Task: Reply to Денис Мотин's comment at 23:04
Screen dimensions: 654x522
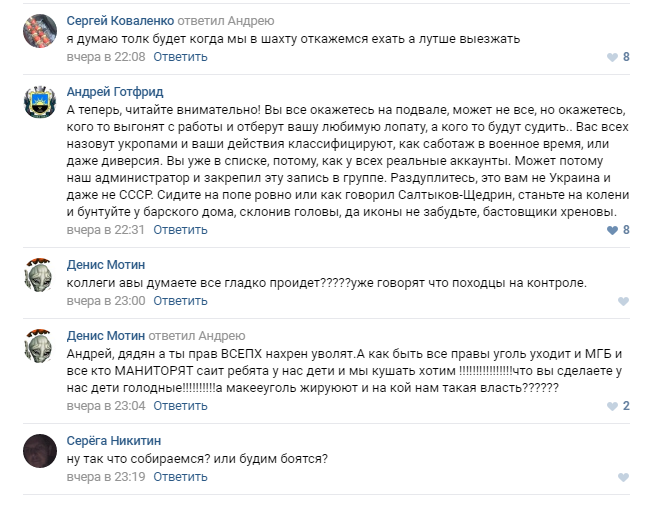Action: click(x=181, y=406)
